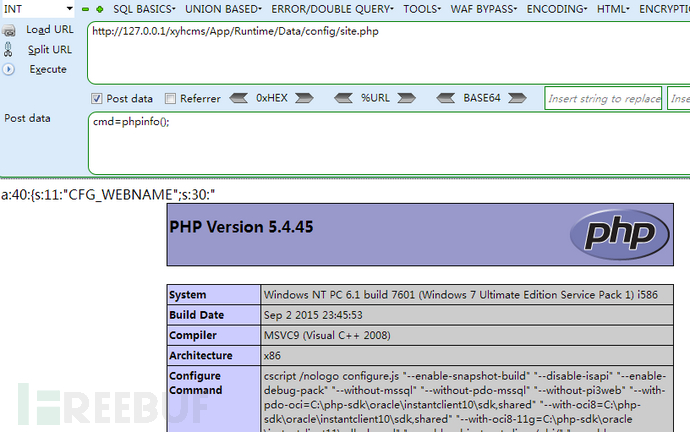Click the green minus button in HackBar
Image resolution: width=690 pixels, height=432 pixels.
point(85,9)
